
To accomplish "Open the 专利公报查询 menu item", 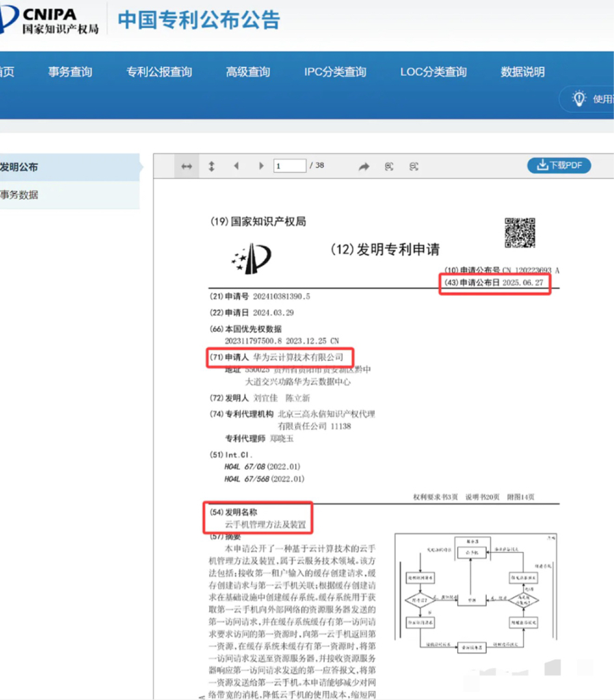I will tap(159, 72).
